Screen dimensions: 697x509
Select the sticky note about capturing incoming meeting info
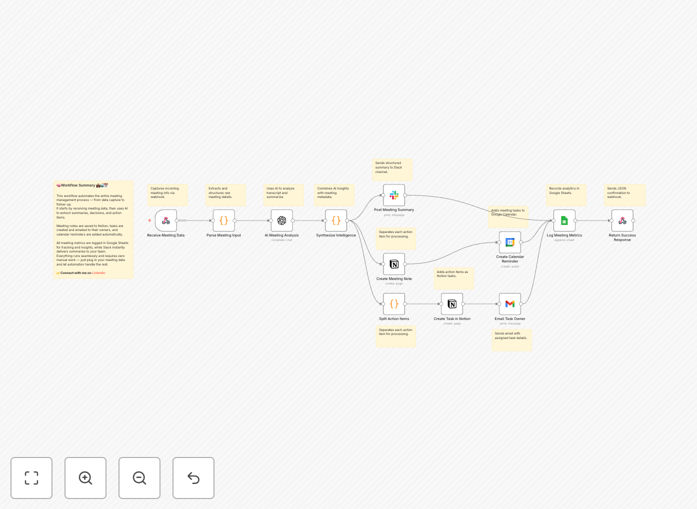168,195
